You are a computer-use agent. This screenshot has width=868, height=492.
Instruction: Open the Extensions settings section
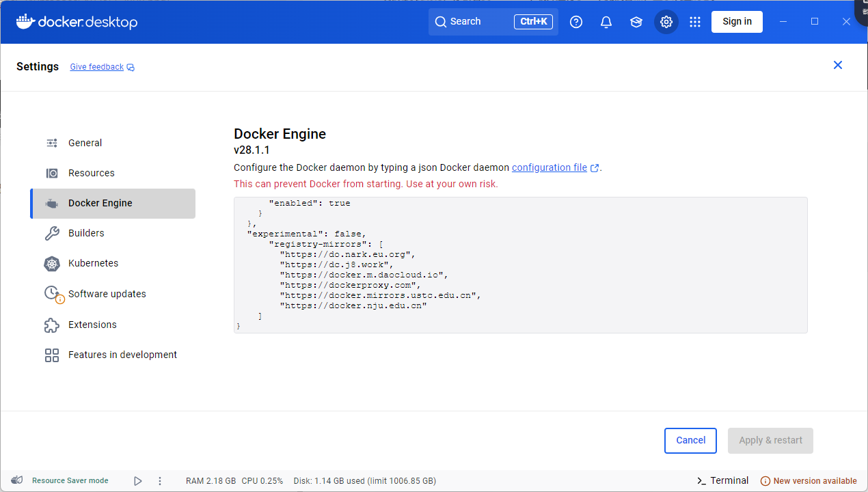(113, 325)
